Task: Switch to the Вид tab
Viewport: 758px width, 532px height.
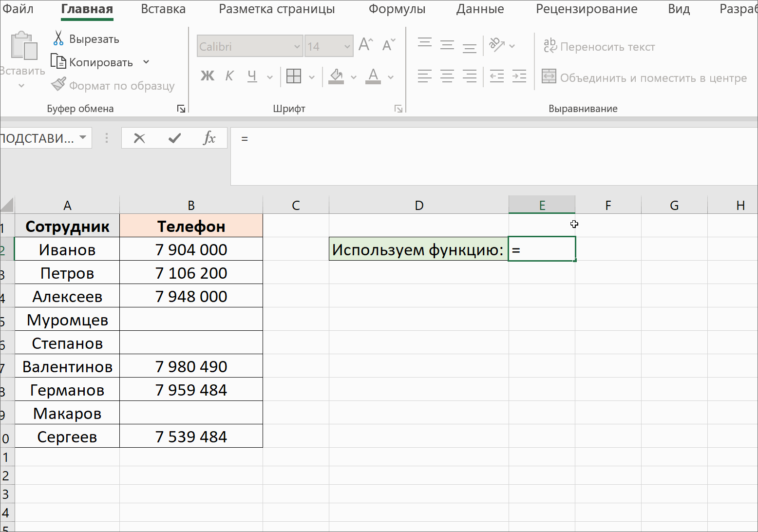Action: point(679,9)
